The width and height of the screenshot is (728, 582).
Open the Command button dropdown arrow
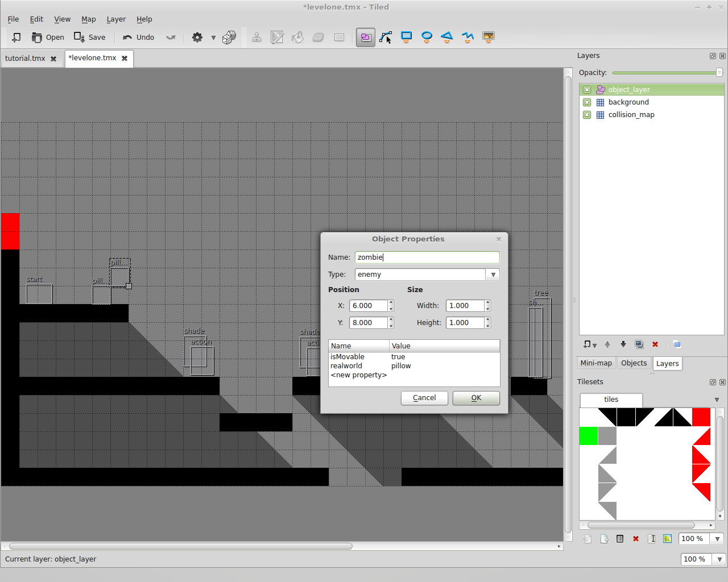coord(213,38)
